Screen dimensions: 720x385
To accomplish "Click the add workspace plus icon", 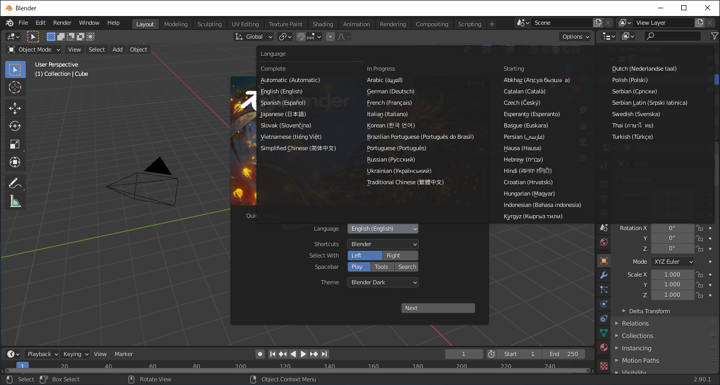I will click(x=492, y=24).
